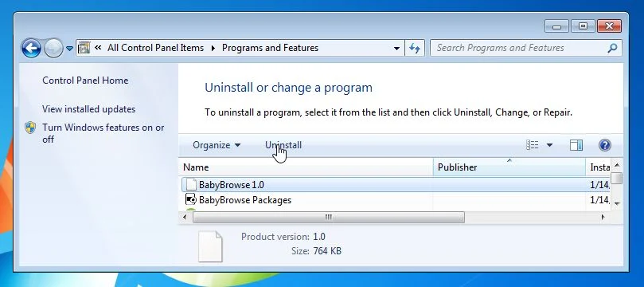Click the Control Panel icon in address bar
The image size is (644, 287).
[84, 48]
